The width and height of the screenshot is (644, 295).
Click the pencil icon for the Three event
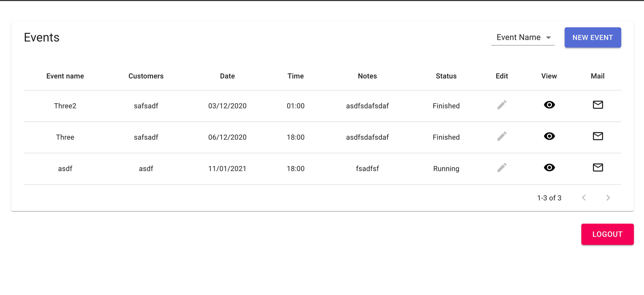(x=502, y=136)
